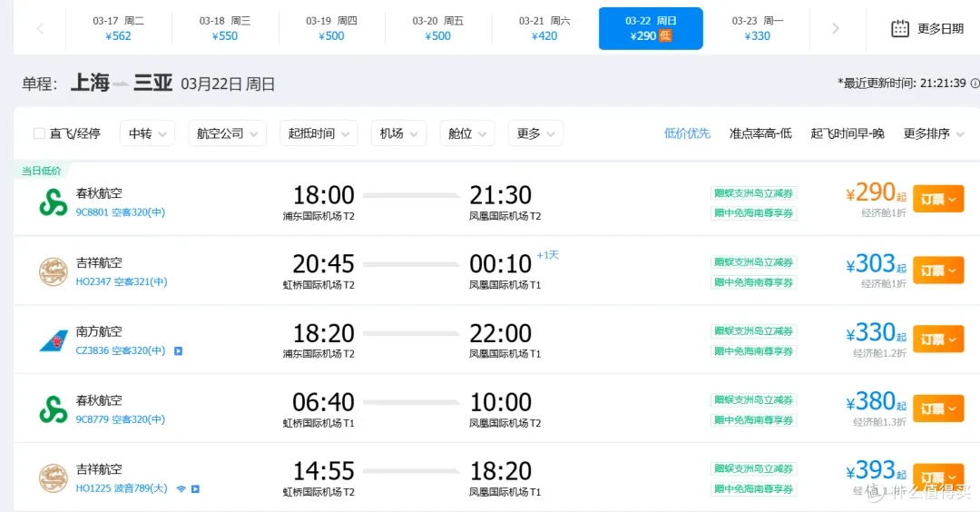The height and width of the screenshot is (512, 980).
Task: Select date tab 03-20 周五 ¥500
Action: [437, 28]
